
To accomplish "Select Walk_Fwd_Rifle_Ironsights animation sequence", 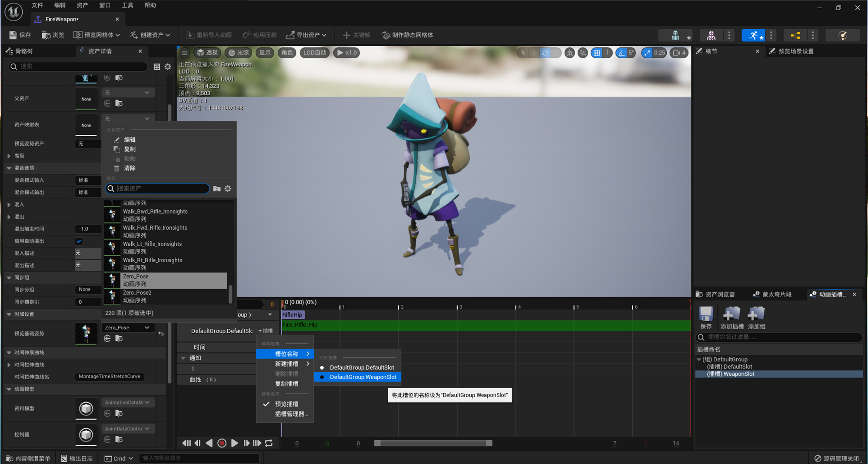I will point(165,231).
